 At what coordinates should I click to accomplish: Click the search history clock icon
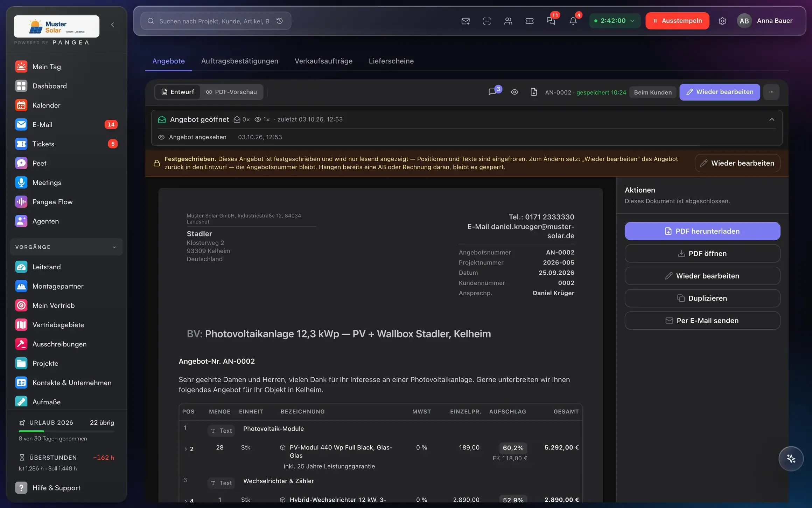pyautogui.click(x=279, y=21)
